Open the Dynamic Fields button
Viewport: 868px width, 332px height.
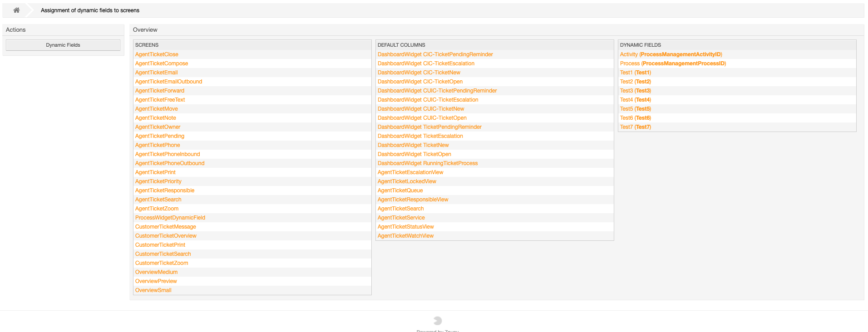pos(63,45)
